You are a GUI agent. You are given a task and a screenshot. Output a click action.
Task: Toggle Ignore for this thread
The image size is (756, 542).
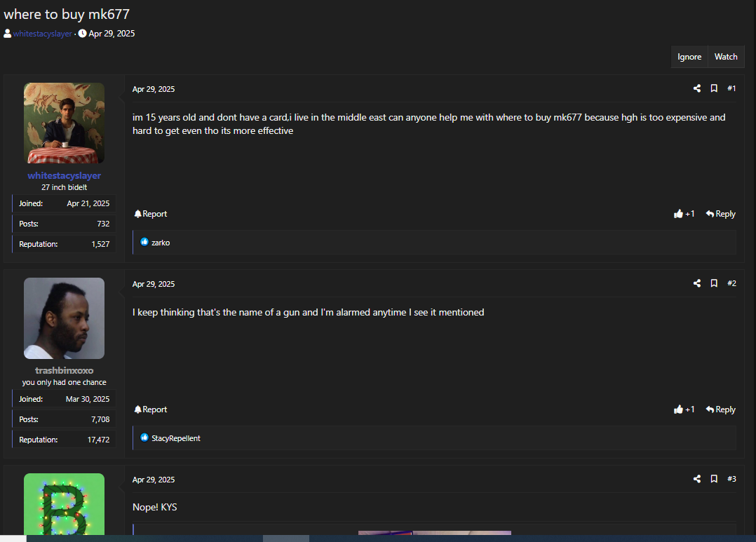pyautogui.click(x=689, y=57)
